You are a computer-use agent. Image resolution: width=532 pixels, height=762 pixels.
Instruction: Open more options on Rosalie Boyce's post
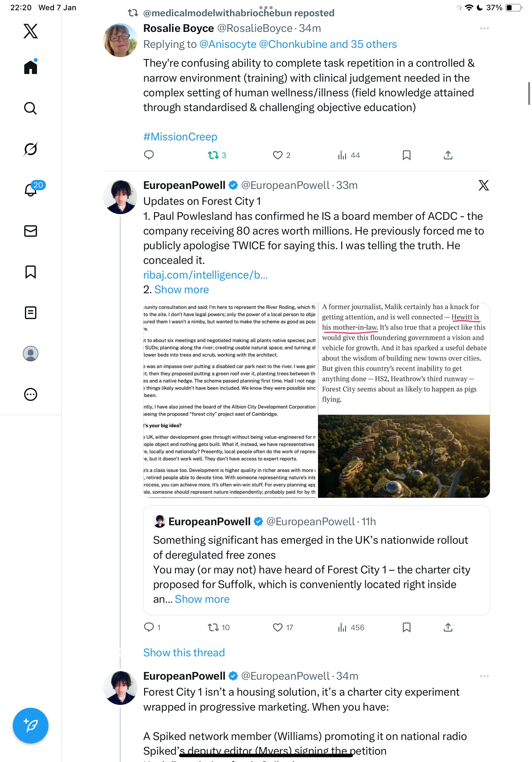(x=484, y=28)
